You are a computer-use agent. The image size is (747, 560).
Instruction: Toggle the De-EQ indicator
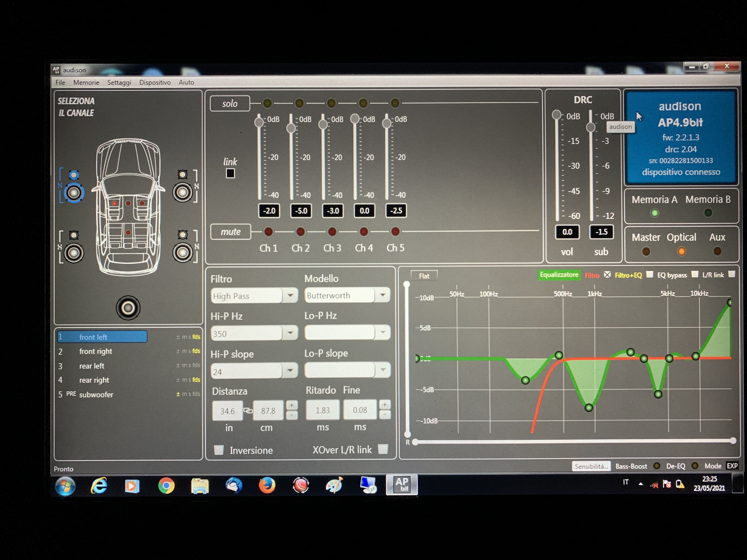point(695,466)
